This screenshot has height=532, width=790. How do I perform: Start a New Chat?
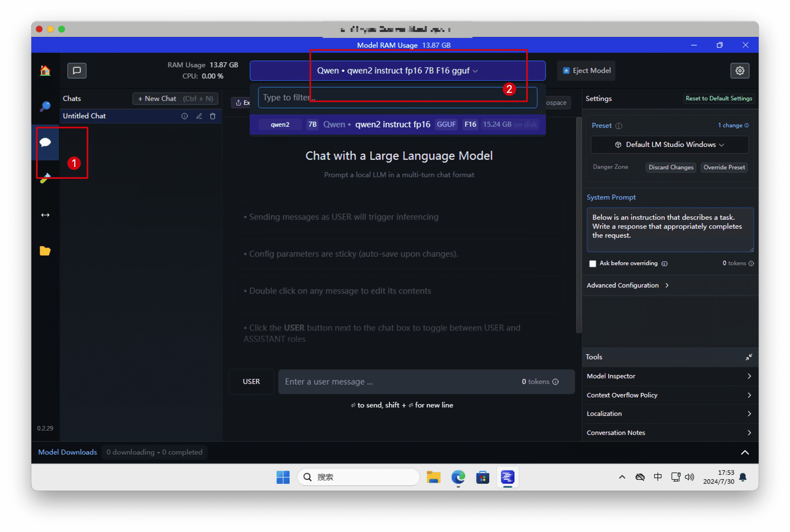coord(175,99)
